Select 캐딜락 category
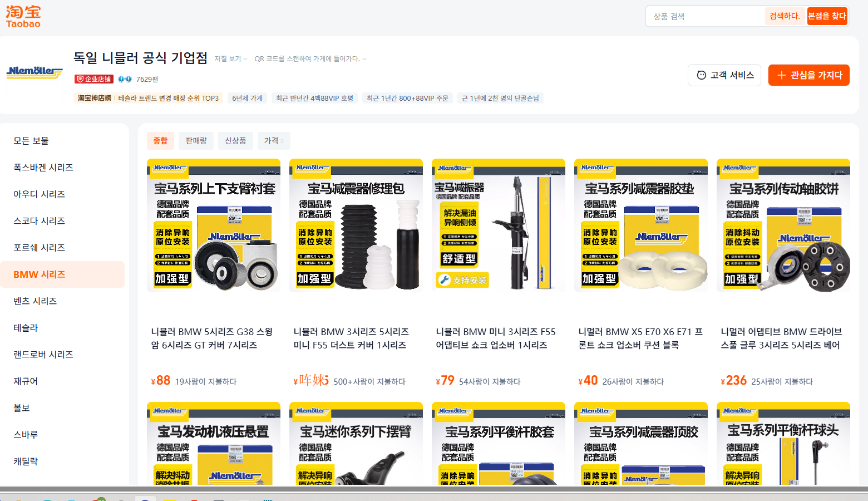868x501 pixels. [x=62, y=461]
